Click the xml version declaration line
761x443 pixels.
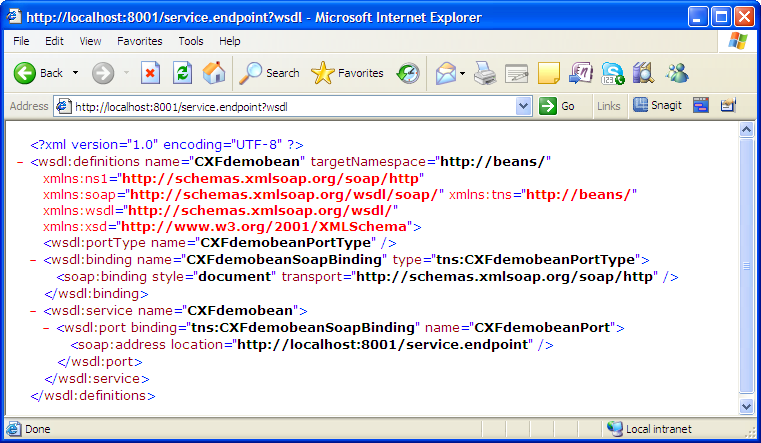(167, 145)
